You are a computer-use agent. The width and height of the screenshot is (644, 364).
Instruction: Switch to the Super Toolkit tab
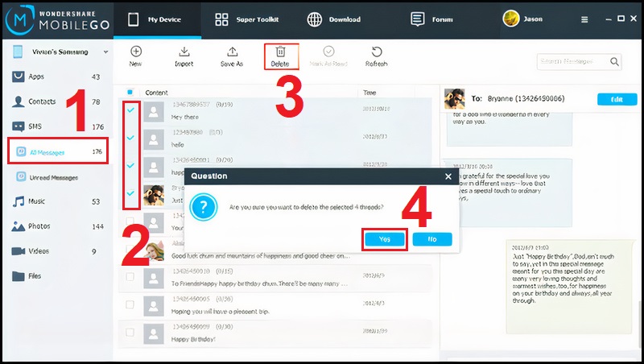pos(247,19)
